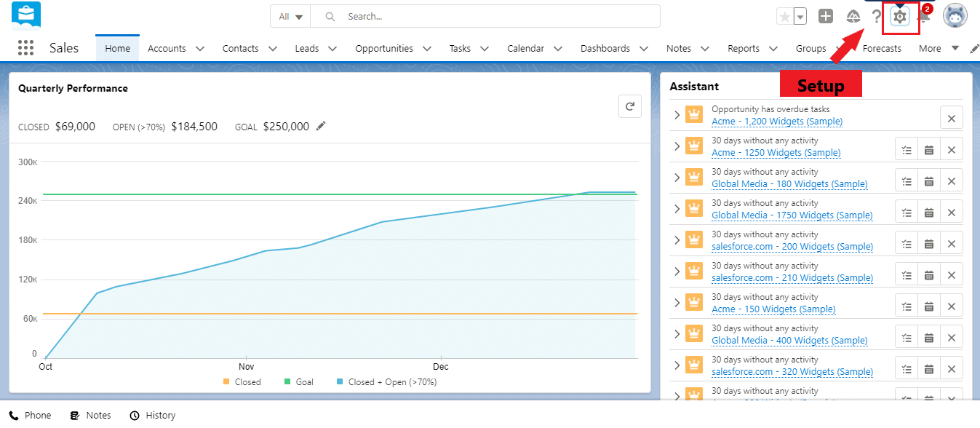Create event for Acme - 1250 Widgets
Screen dimensions: 980x428
coord(928,148)
